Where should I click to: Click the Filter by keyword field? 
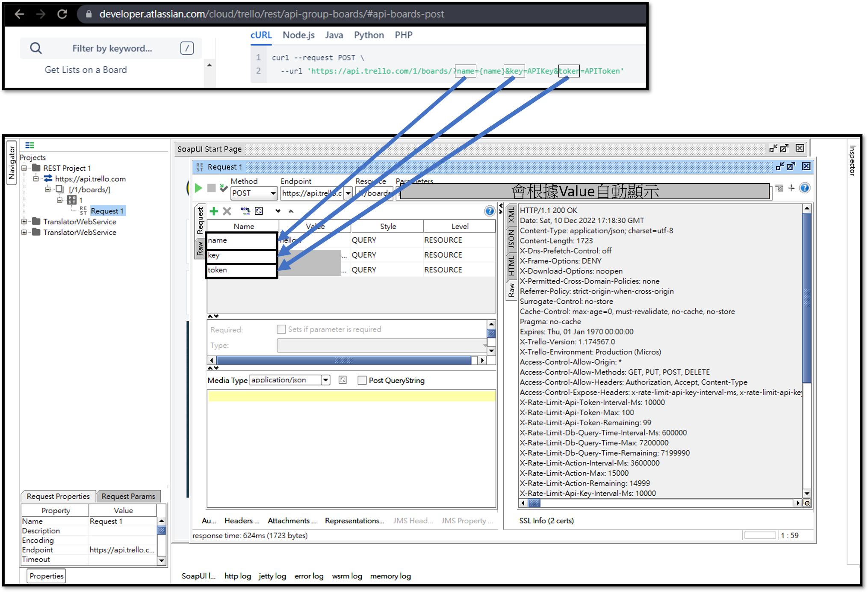[112, 48]
